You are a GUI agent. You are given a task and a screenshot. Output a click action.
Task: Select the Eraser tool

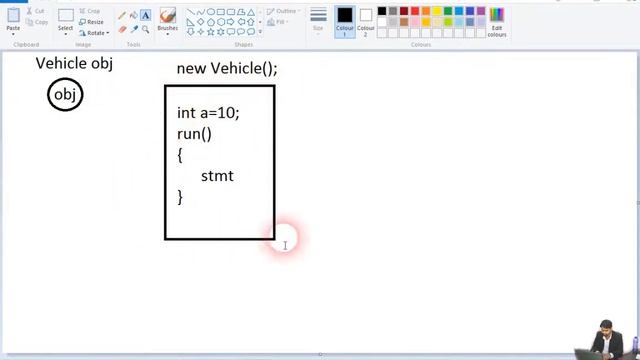tap(122, 29)
